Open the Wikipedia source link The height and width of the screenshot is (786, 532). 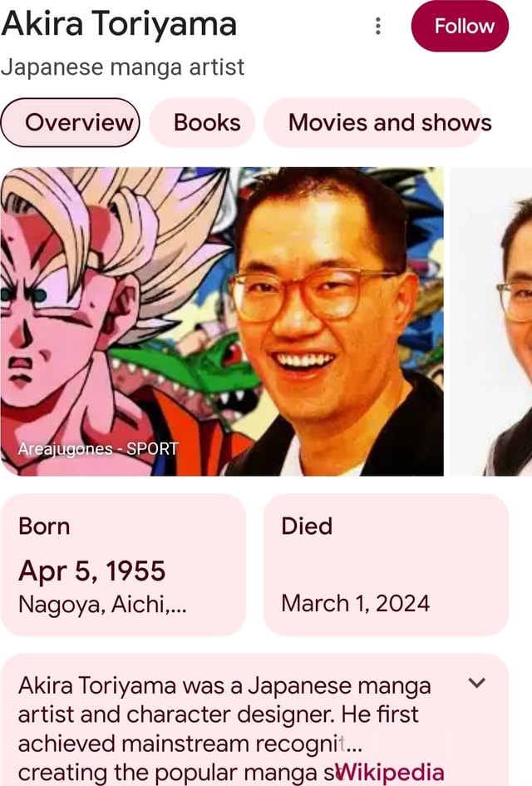point(389,773)
